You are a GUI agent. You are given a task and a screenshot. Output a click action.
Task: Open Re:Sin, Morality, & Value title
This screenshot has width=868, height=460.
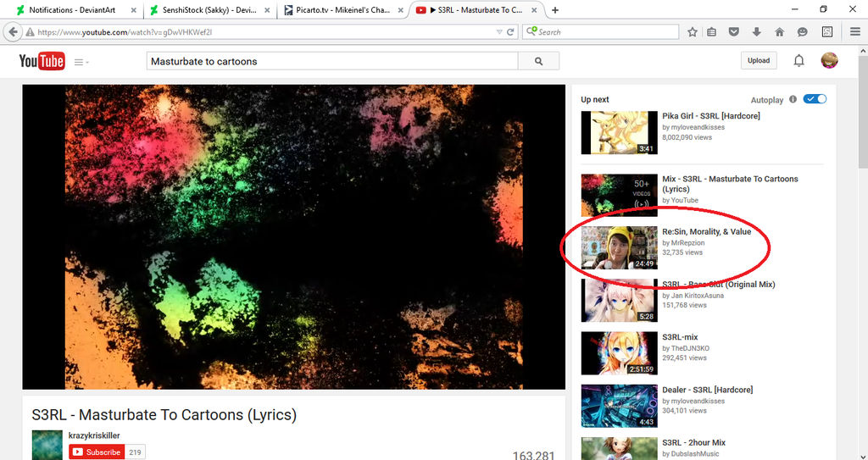(x=706, y=231)
